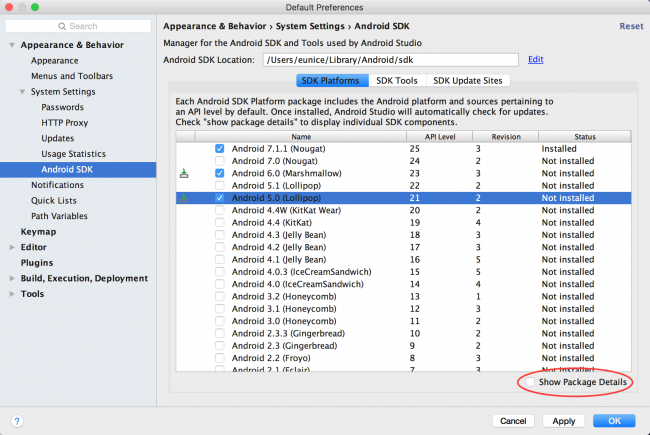This screenshot has width=650, height=435.
Task: Confirm with the OK button
Action: pos(614,421)
